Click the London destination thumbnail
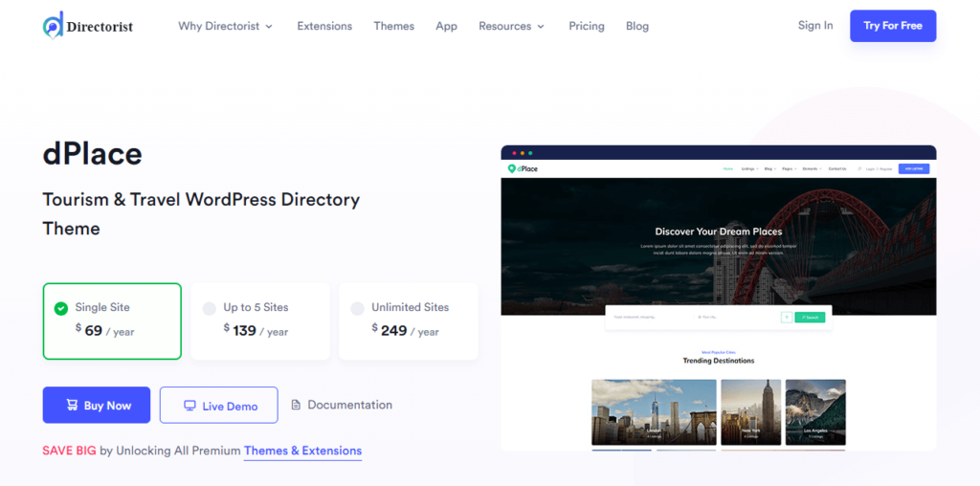 click(654, 412)
